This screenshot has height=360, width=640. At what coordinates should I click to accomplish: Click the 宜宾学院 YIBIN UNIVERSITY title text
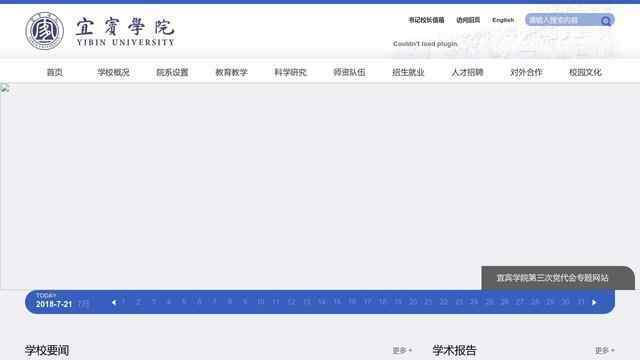125,31
